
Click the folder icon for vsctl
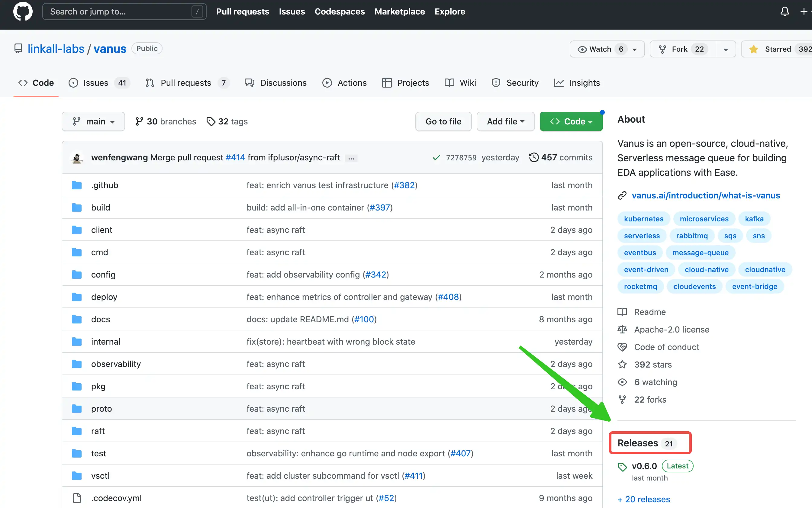pos(77,476)
